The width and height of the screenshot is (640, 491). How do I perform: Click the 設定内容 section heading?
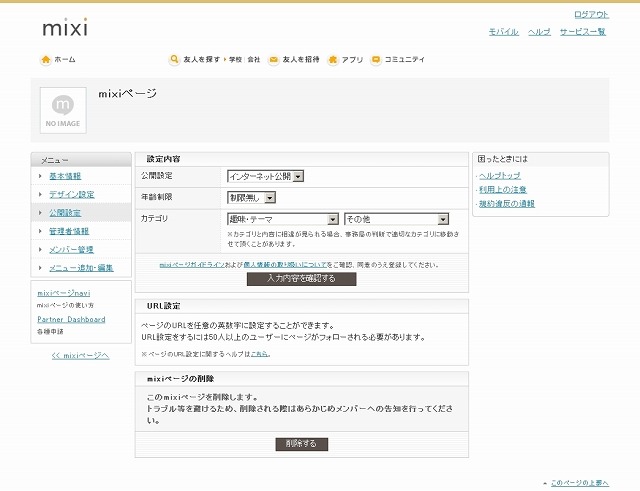(163, 159)
